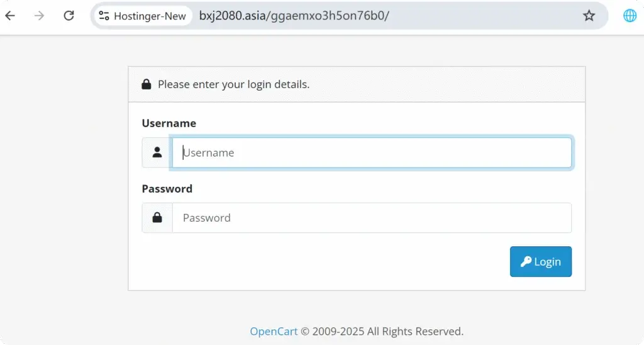Click the 'Please enter your login details' heading

[233, 84]
